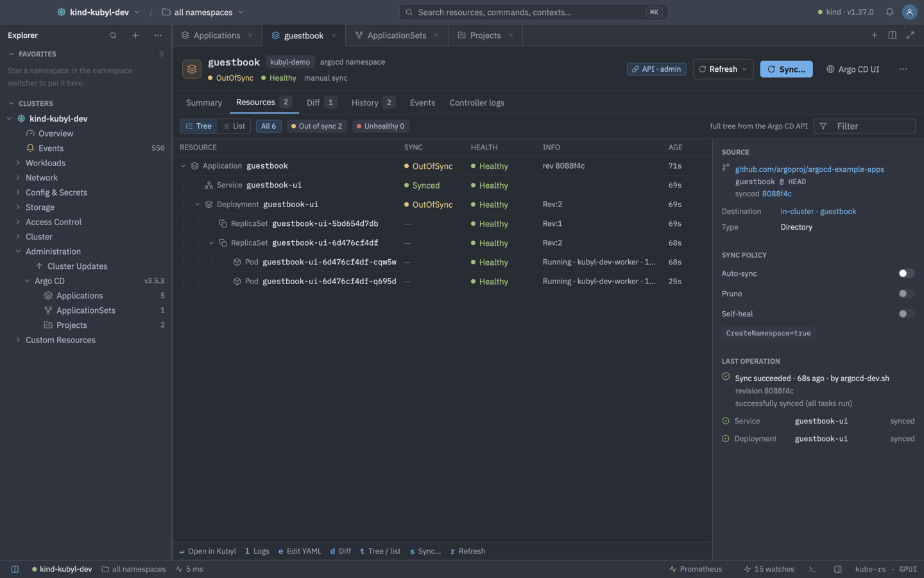924x578 pixels.
Task: Open the Refresh dropdown arrow
Action: pyautogui.click(x=744, y=69)
